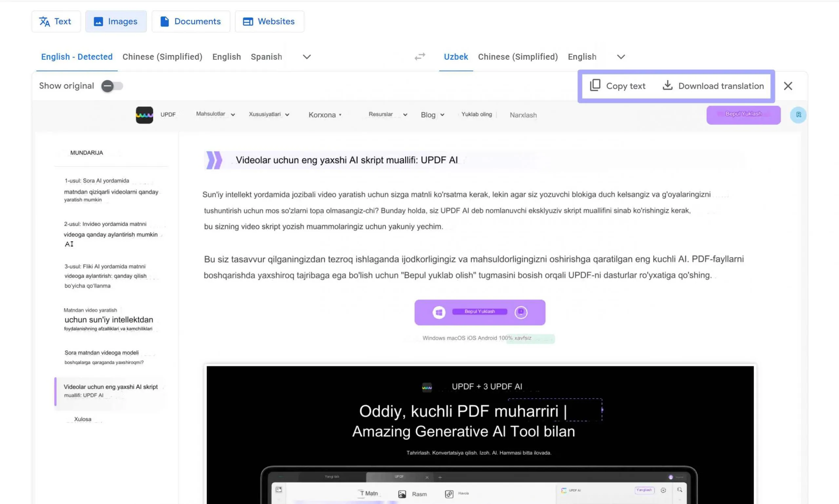Select the Xulosa item in contents
Viewport: 839px width, 504px height.
coord(83,419)
